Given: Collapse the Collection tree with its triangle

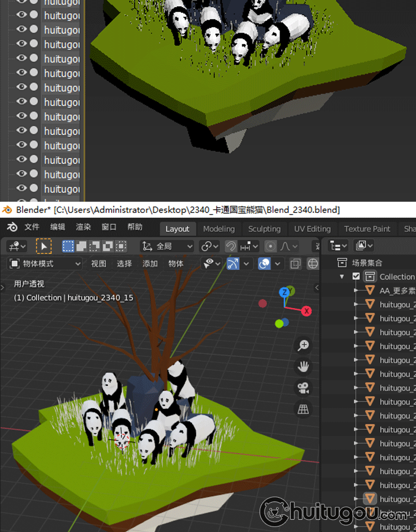Looking at the screenshot, I should [x=342, y=277].
